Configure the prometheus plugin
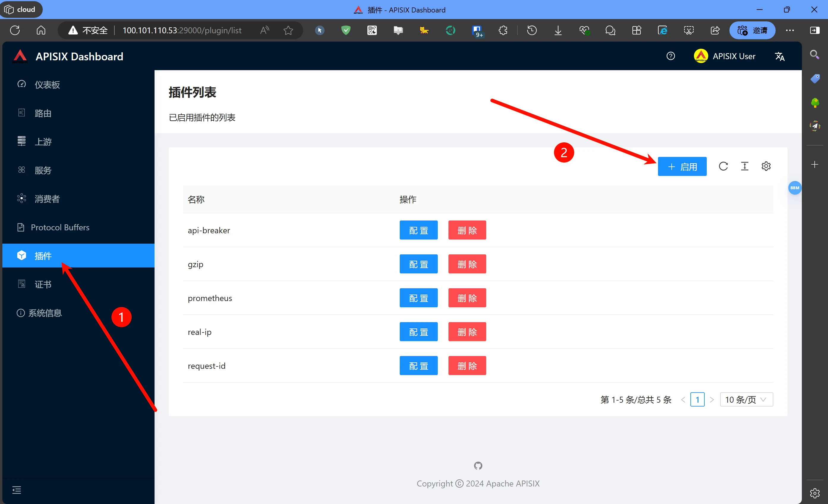 pos(418,298)
